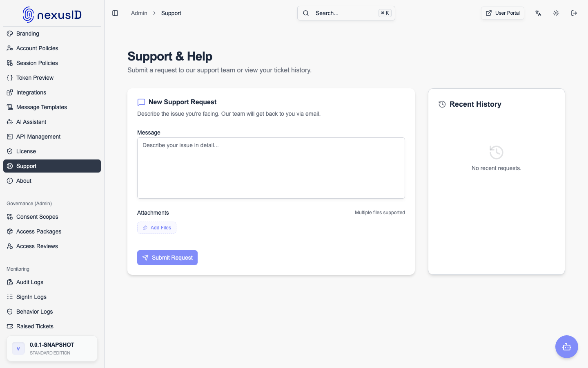Select Integrations in sidebar
Viewport: 588px width, 368px height.
coord(52,92)
